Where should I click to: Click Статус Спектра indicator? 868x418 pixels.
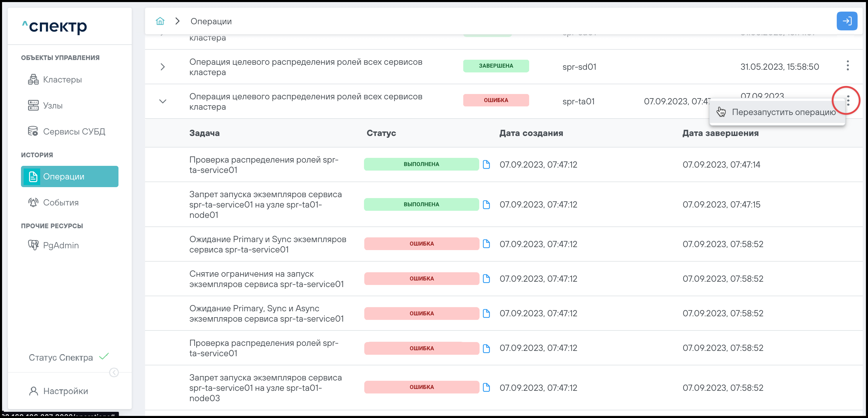[x=61, y=358]
